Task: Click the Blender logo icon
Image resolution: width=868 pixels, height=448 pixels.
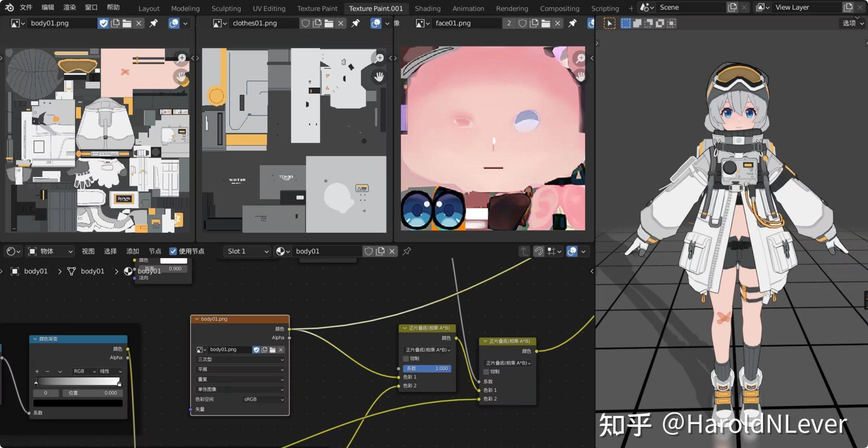Action: click(9, 7)
